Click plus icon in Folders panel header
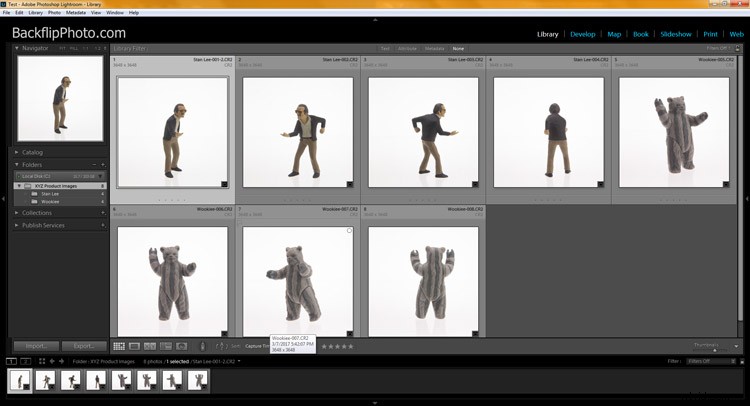This screenshot has height=406, width=750. (103, 165)
